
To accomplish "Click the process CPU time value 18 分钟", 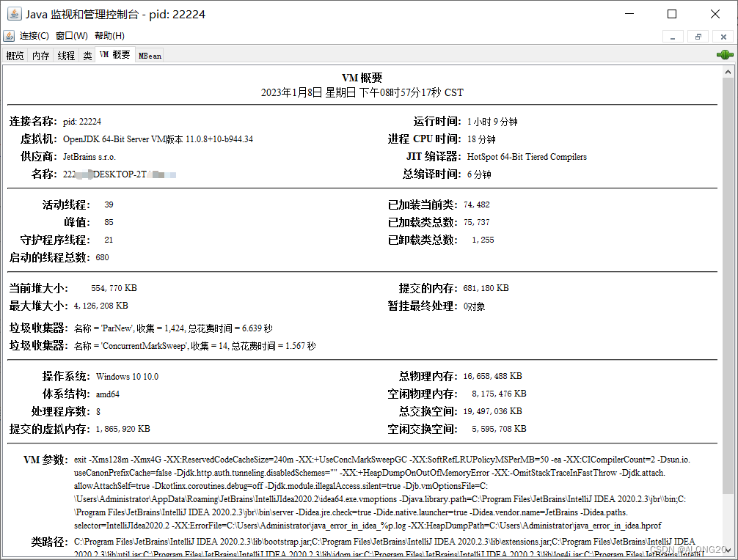I will point(481,139).
